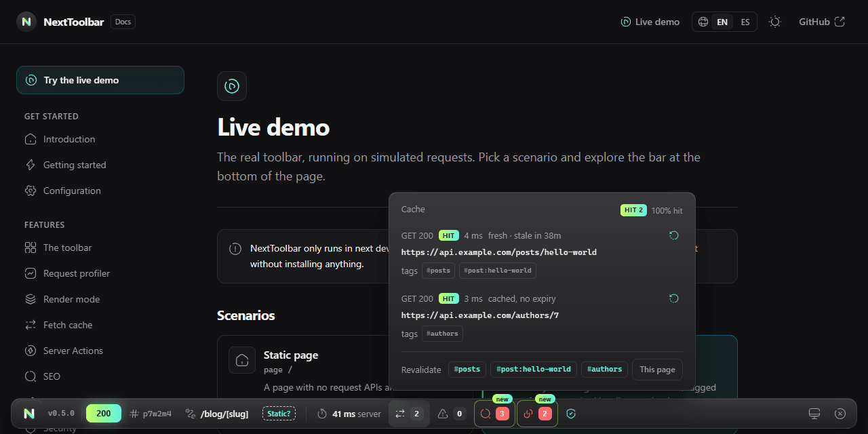This screenshot has height=434, width=868.
Task: Click the posts/hello-world URL text
Action: coord(499,252)
